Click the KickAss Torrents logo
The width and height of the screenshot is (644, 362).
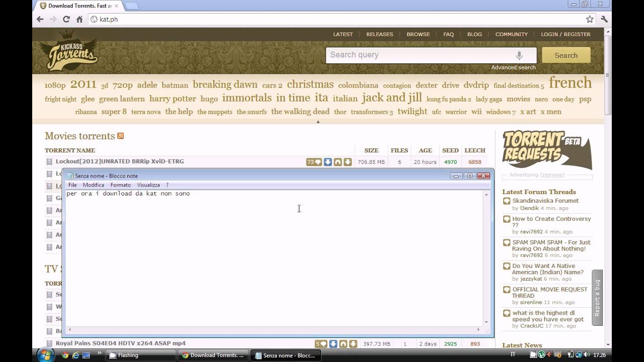pyautogui.click(x=69, y=51)
